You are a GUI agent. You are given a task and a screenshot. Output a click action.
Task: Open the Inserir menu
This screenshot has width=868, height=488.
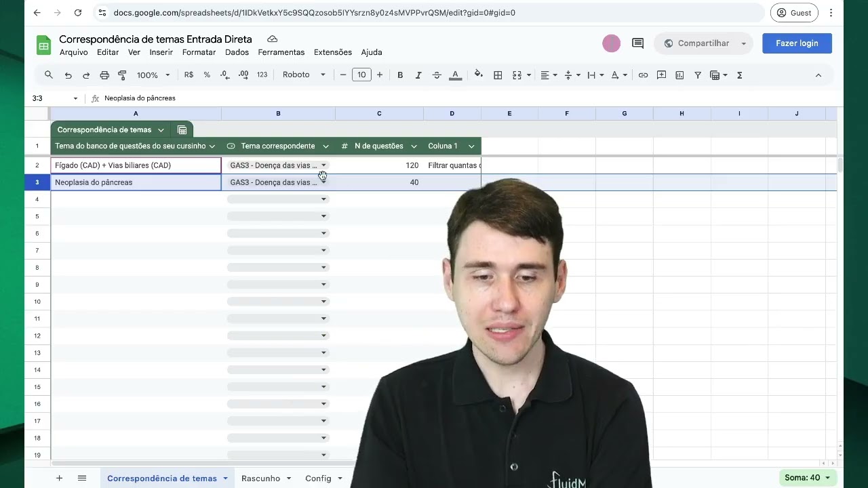click(161, 52)
